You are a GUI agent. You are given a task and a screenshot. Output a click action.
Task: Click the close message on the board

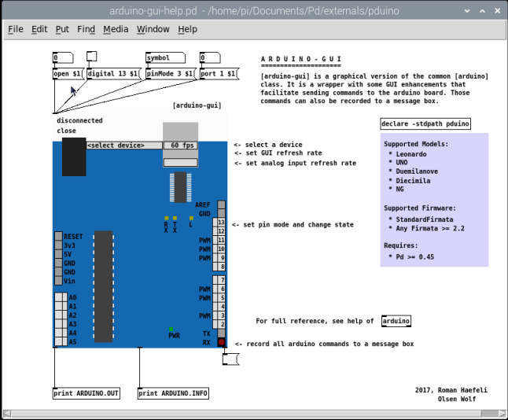67,131
